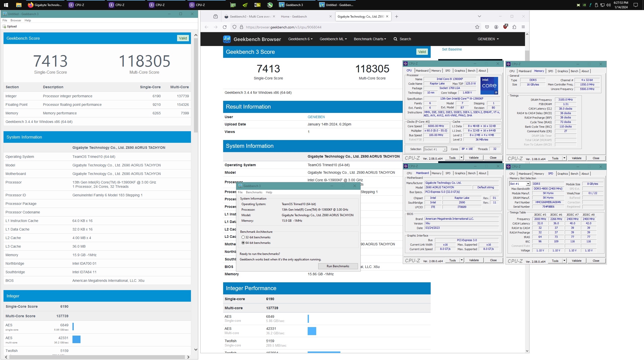Switch to the Geekbench3 - Multi Core browser tab
This screenshot has width=644, height=362.
point(250,17)
